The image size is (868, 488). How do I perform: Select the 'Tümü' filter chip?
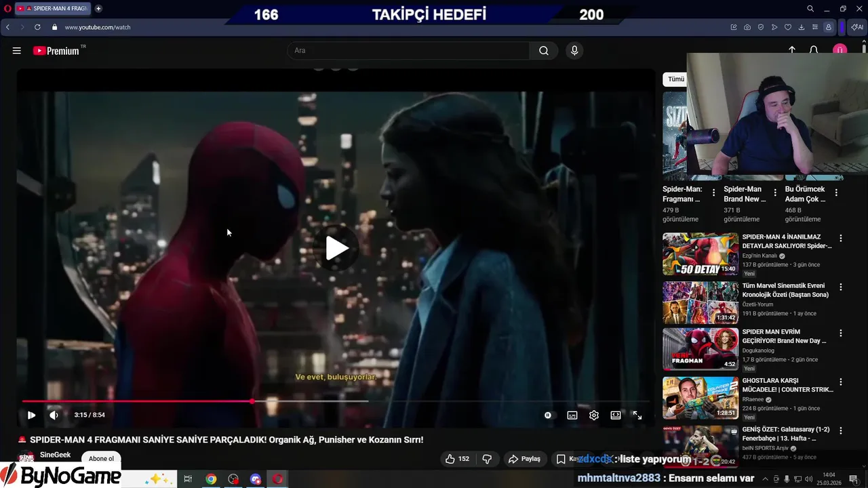pyautogui.click(x=675, y=79)
